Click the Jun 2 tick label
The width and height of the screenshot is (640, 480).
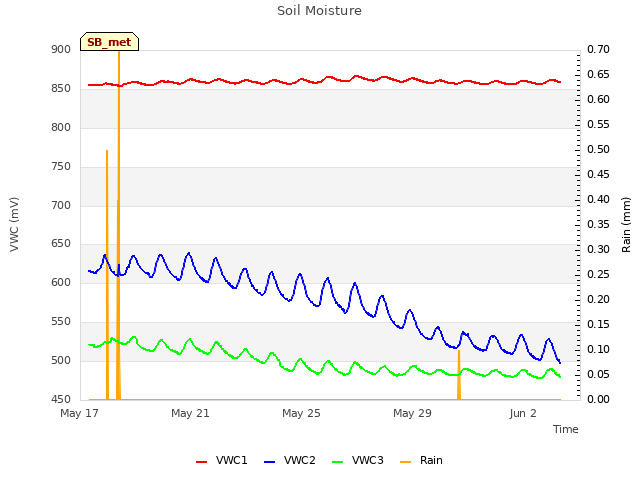click(523, 413)
